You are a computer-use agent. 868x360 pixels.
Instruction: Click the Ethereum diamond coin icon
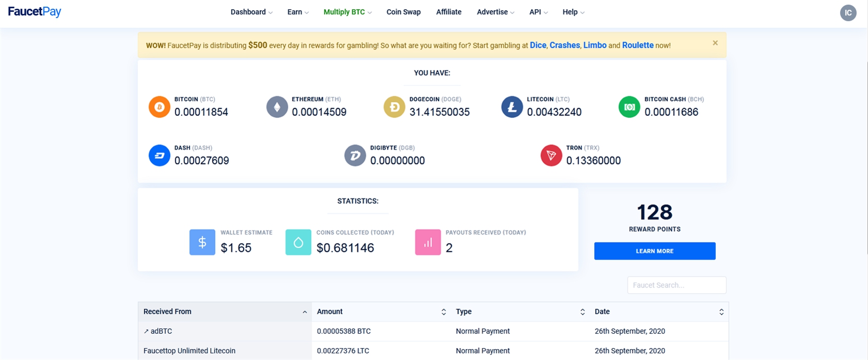(277, 107)
